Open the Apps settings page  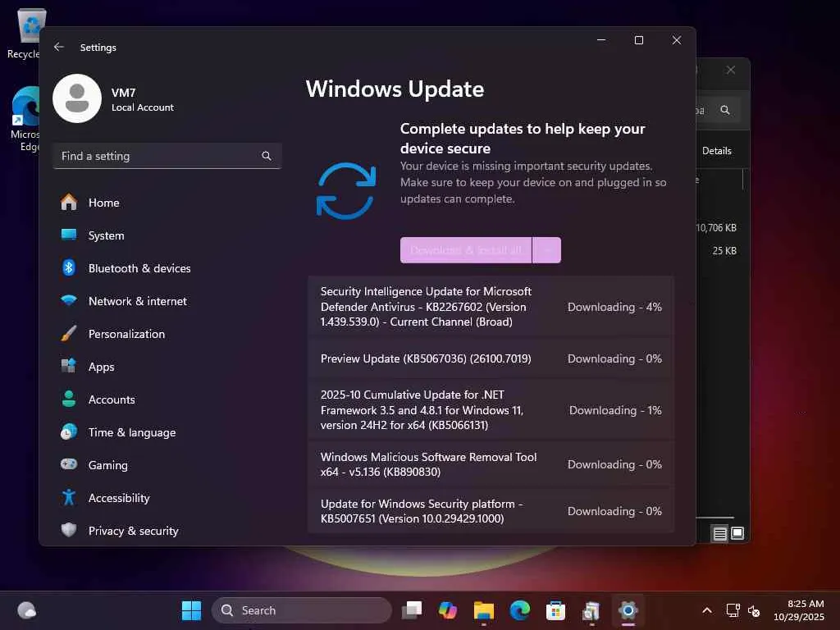click(167, 367)
